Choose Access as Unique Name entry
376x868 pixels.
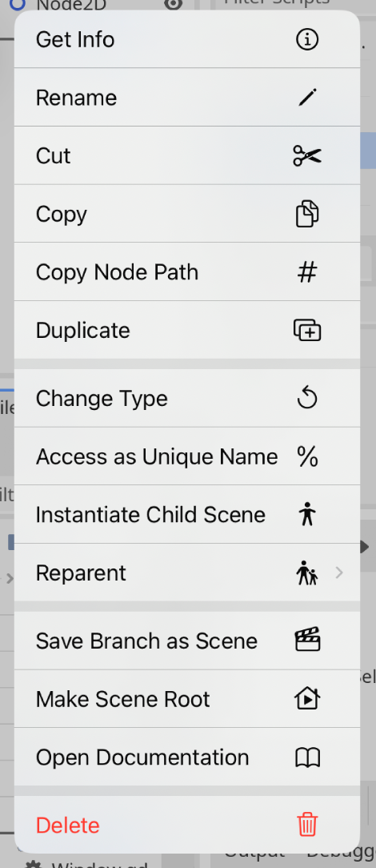coord(187,456)
